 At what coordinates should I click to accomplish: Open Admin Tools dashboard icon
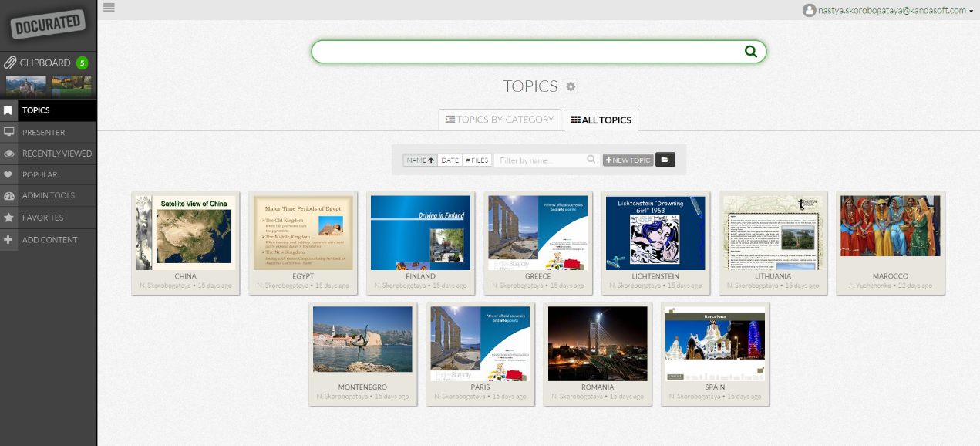click(9, 196)
